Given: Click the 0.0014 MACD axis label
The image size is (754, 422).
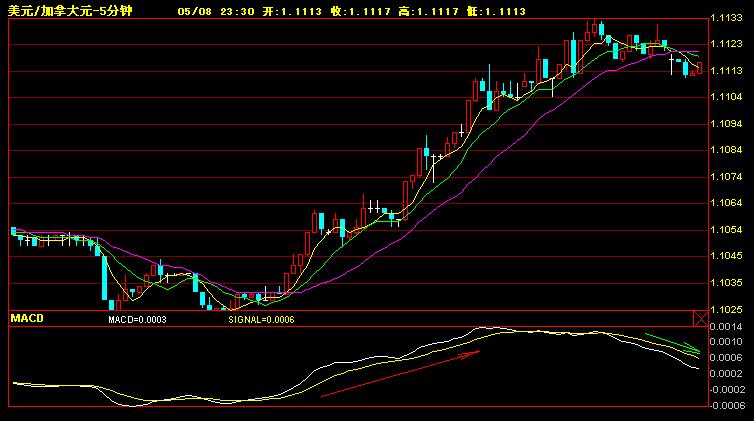Looking at the screenshot, I should point(726,327).
